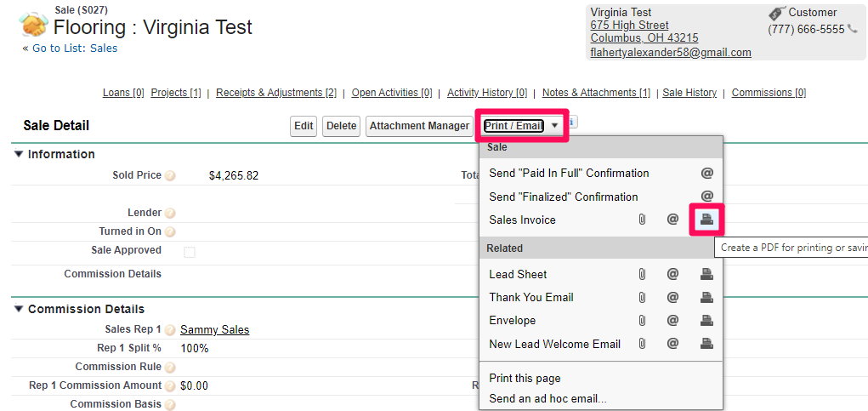Click the $0.00 Rep 1 Commission Amount value

click(x=195, y=386)
